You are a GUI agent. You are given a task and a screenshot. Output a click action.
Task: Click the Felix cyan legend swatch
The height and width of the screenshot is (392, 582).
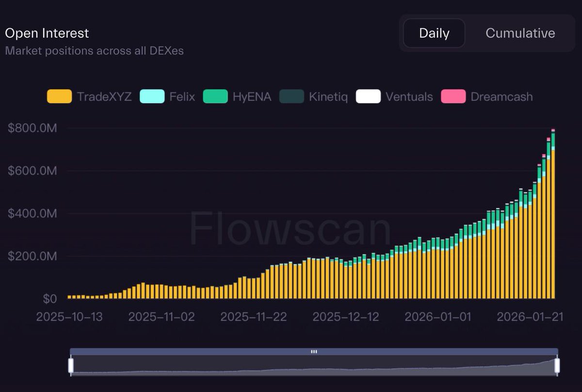(151, 96)
